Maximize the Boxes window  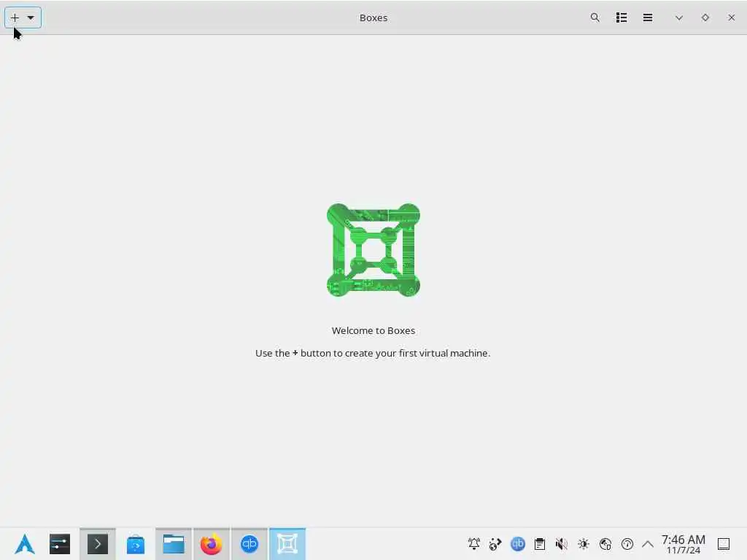(705, 17)
